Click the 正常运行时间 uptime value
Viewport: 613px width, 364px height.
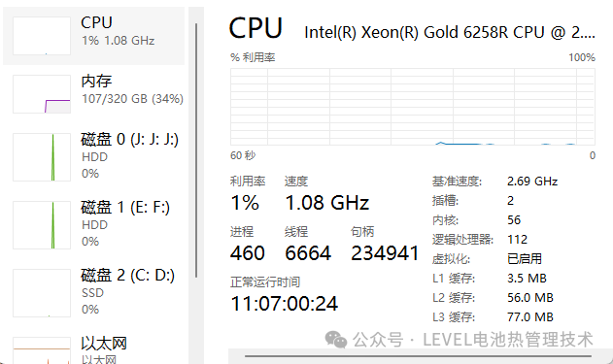point(285,304)
